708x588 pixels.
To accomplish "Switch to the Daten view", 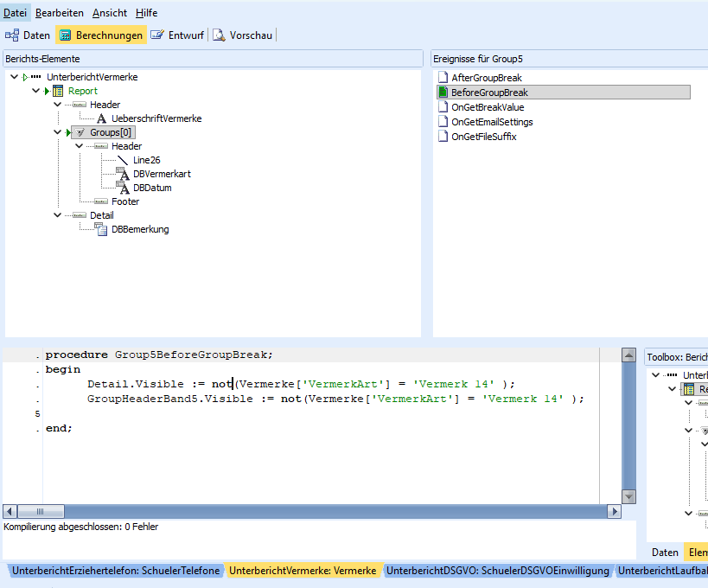I will point(28,35).
